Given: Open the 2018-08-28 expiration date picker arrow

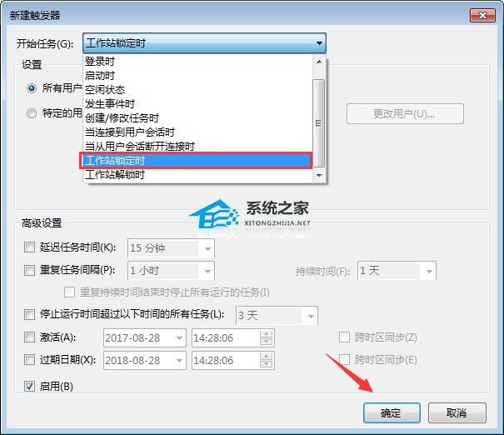Looking at the screenshot, I should coord(179,360).
